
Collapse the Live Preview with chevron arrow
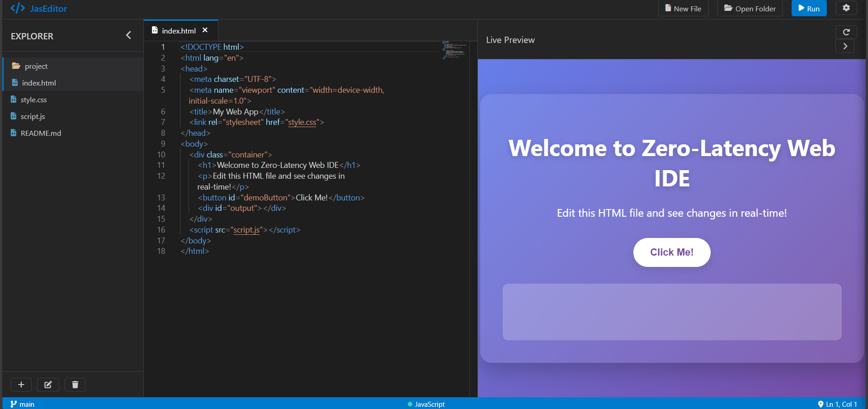point(845,46)
